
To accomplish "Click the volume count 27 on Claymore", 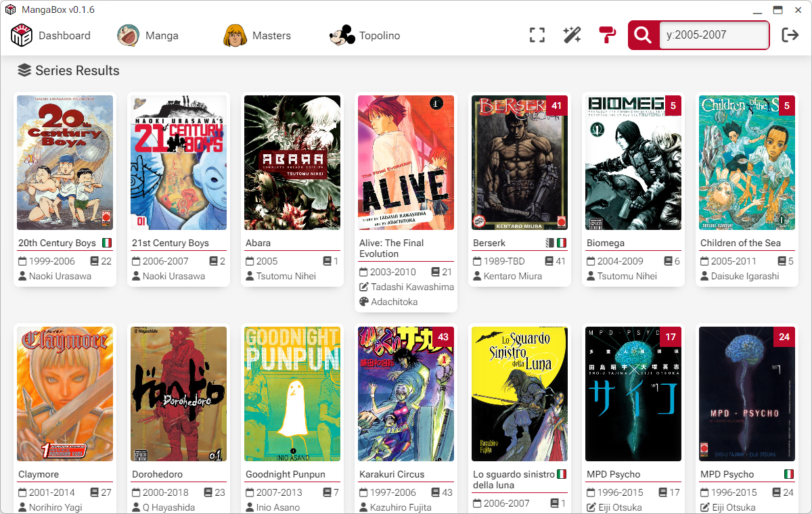I will click(106, 492).
